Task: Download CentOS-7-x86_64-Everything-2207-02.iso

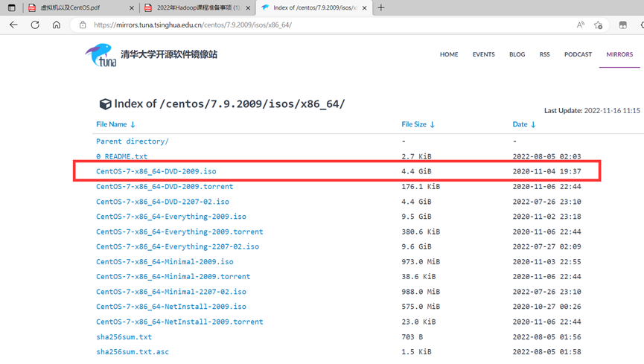Action: tap(177, 246)
